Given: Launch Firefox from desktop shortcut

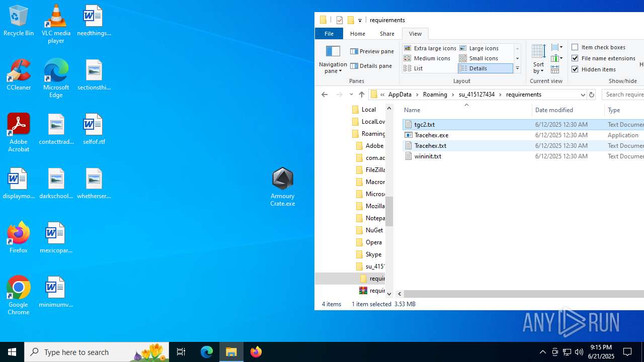Looking at the screenshot, I should pyautogui.click(x=19, y=238).
